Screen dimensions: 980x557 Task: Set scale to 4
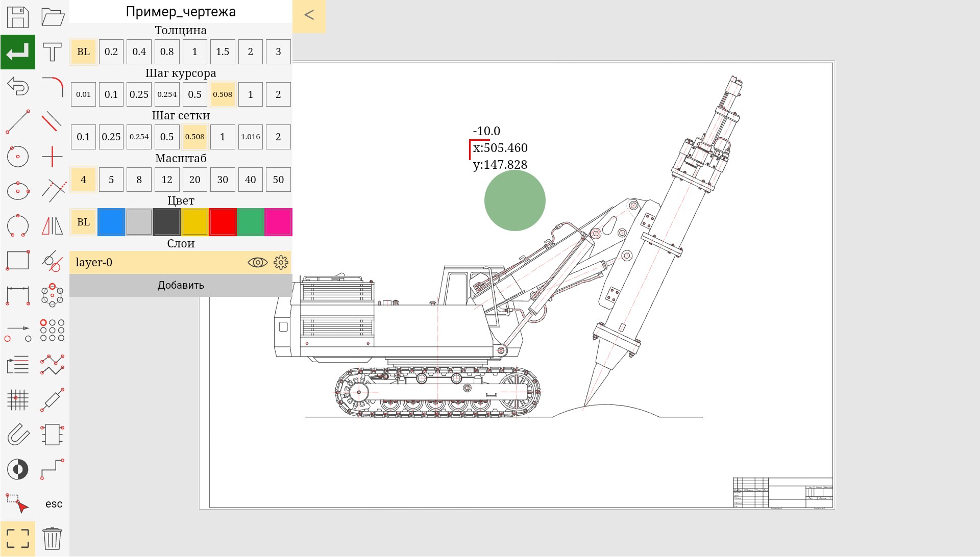coord(83,180)
